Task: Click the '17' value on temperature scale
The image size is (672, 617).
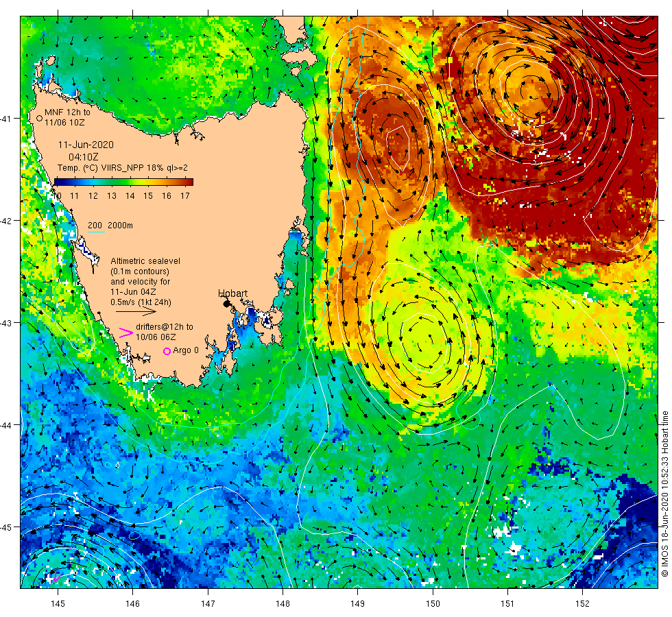Action: pos(184,196)
